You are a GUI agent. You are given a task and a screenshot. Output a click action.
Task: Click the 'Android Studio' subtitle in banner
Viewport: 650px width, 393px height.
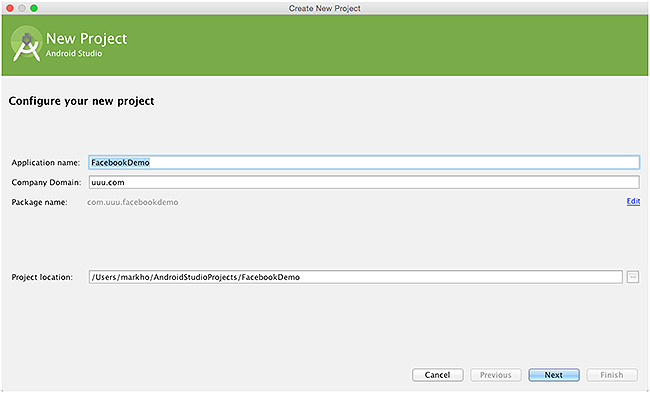(74, 53)
